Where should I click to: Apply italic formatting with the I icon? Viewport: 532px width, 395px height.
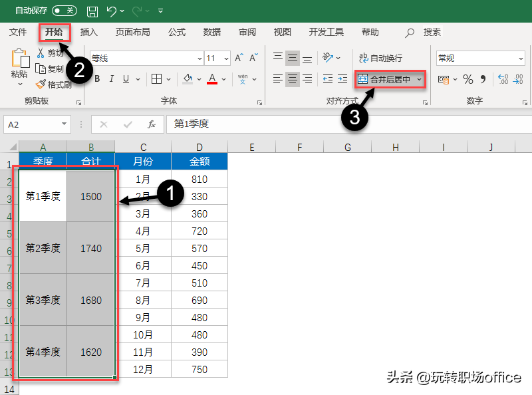pos(111,79)
